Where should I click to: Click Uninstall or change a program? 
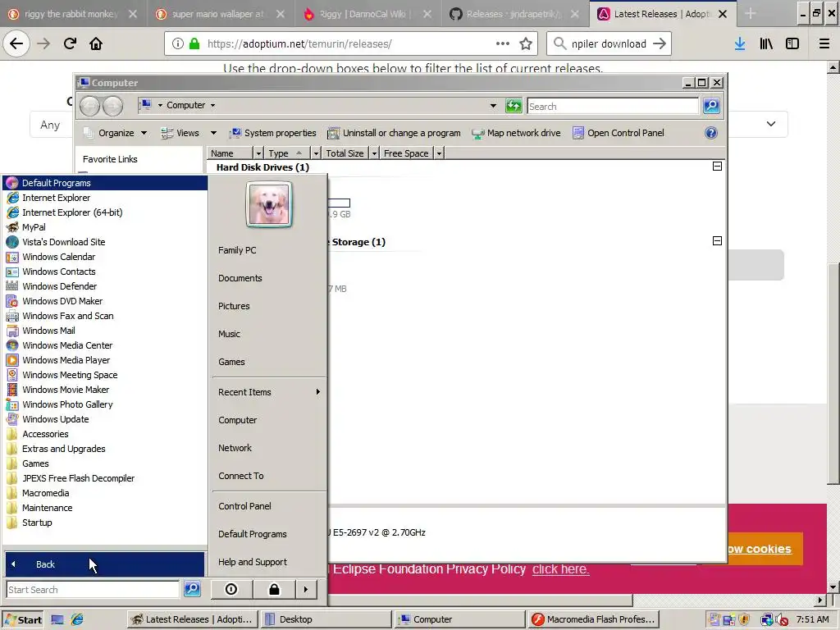click(394, 133)
